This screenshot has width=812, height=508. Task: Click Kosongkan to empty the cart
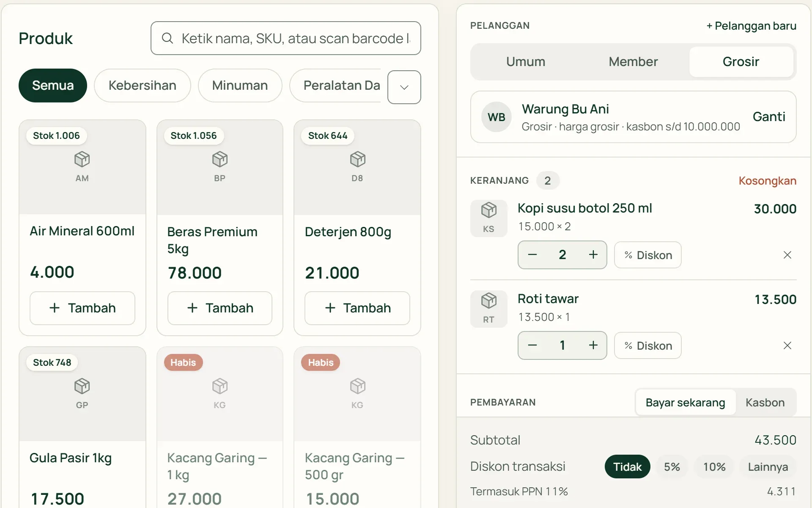[x=768, y=181]
